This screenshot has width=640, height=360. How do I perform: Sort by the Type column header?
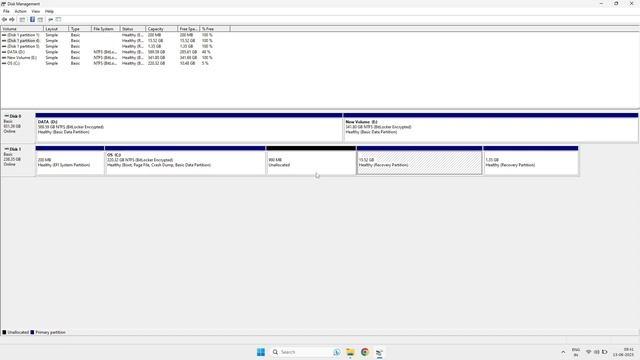(x=80, y=29)
